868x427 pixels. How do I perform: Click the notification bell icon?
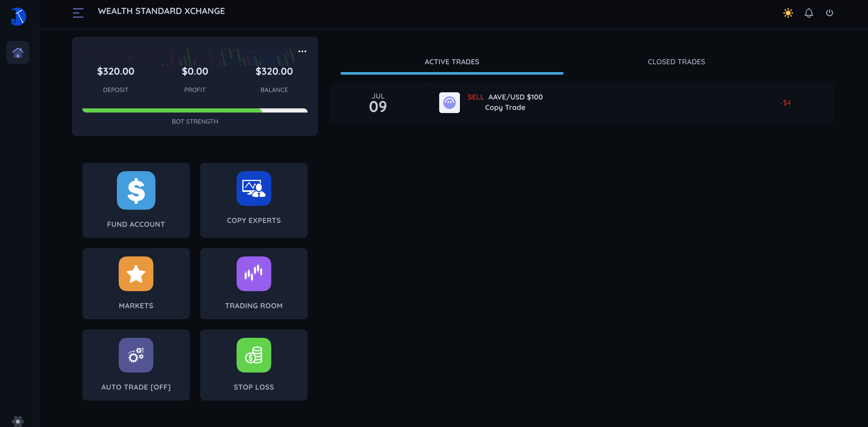click(x=809, y=13)
